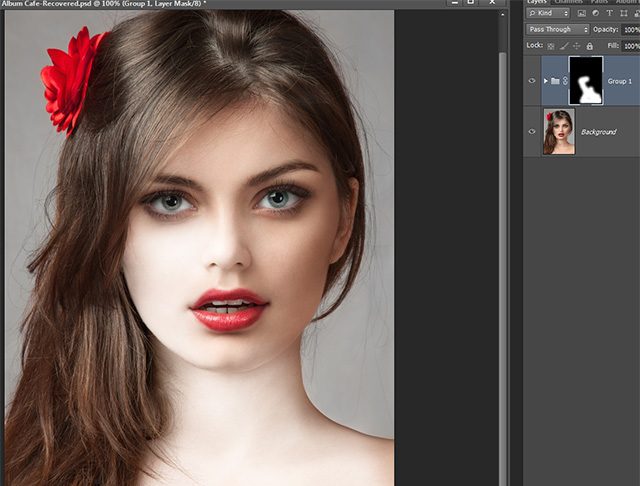The height and width of the screenshot is (486, 640).
Task: Select the Group 1 layer mask thumbnail
Action: (x=585, y=80)
